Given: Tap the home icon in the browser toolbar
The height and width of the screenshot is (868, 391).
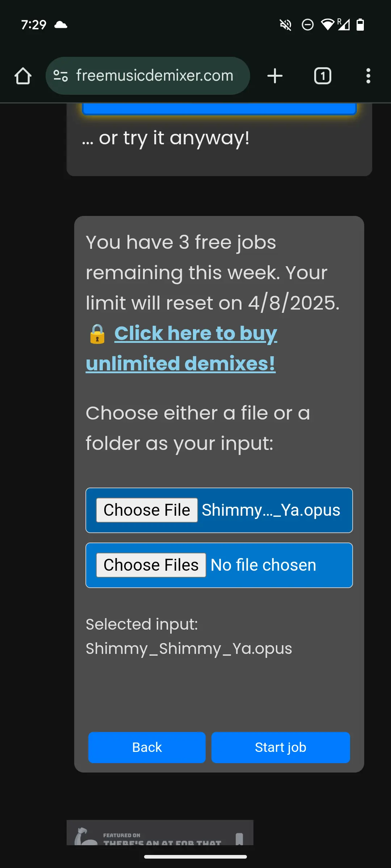Looking at the screenshot, I should click(23, 76).
